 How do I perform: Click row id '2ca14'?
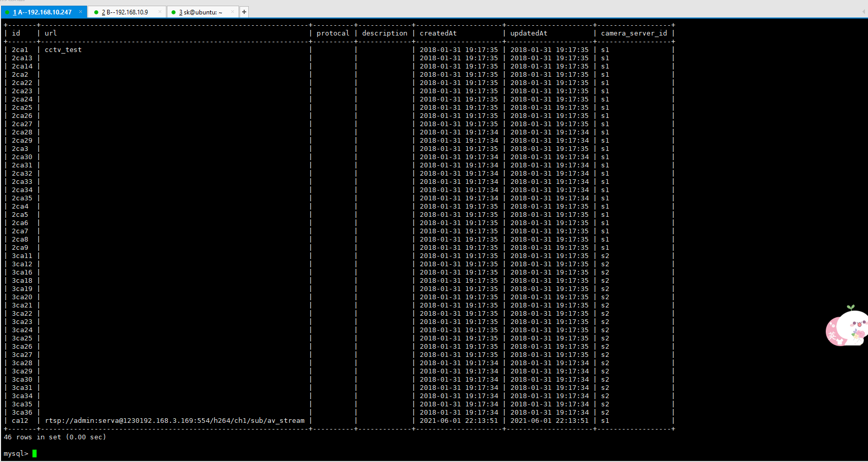pyautogui.click(x=22, y=66)
